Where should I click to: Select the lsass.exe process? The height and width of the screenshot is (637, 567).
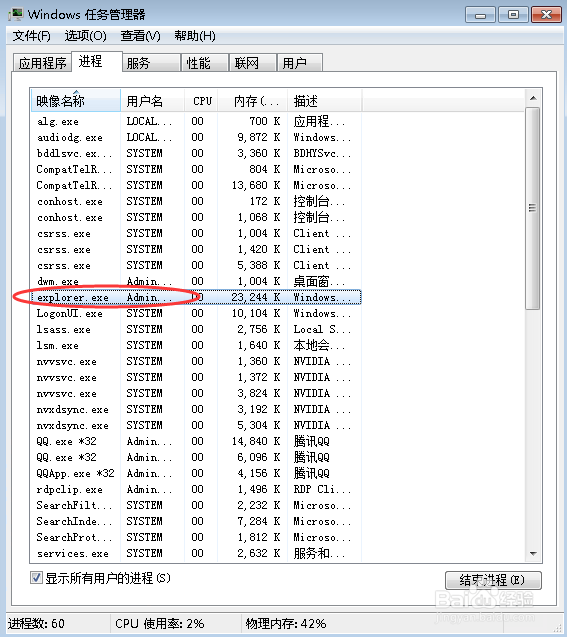point(196,329)
